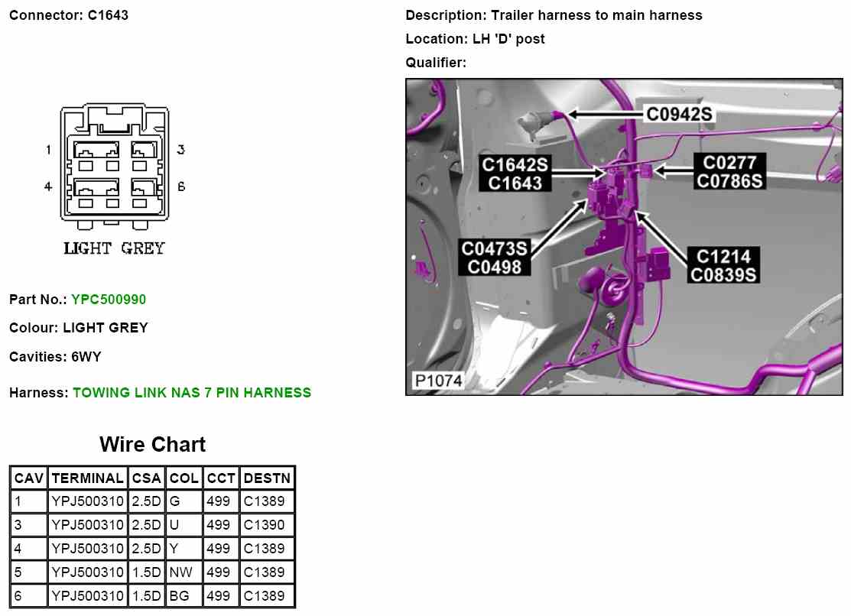Image resolution: width=851 pixels, height=616 pixels.
Task: Click the TERMINAL column header
Action: [87, 478]
